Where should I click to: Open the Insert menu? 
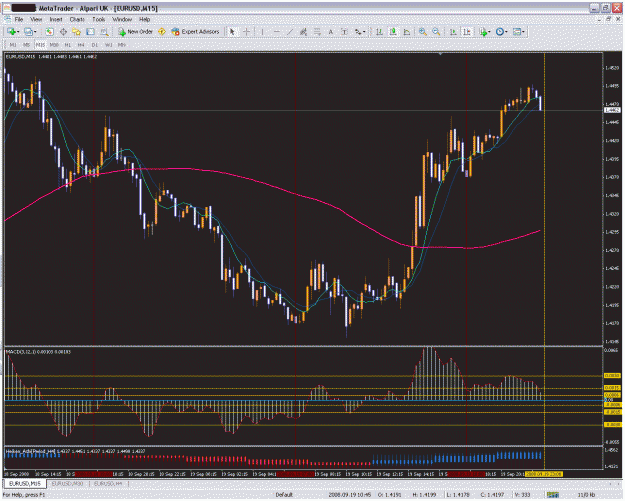[56, 20]
